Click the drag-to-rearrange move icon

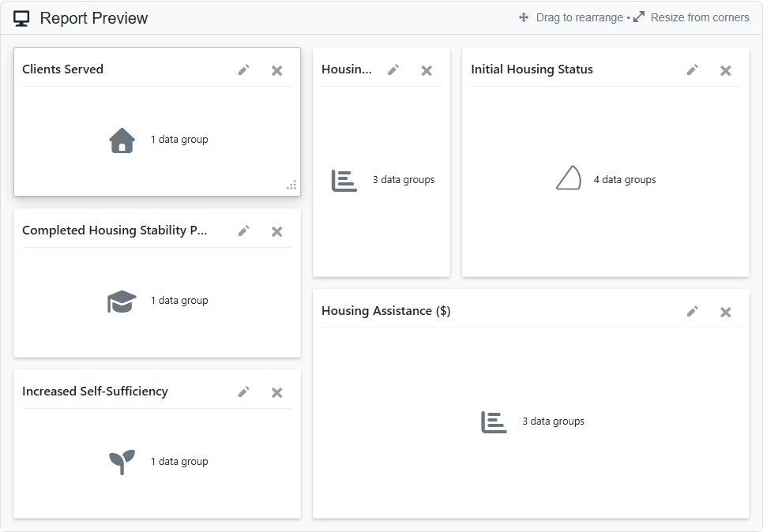[x=524, y=17]
